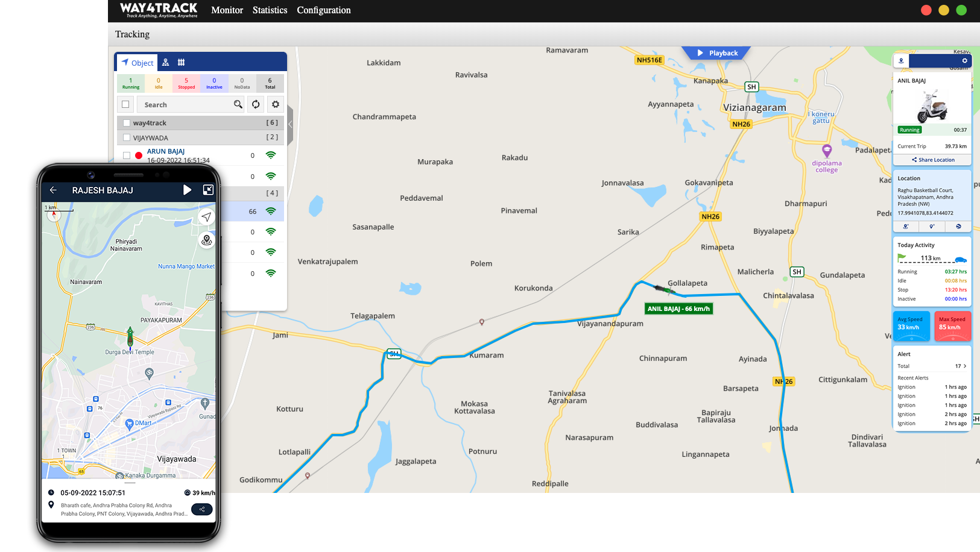Screen dimensions: 980x552
Task: Check the VIJAYWADA group checkbox
Action: pos(127,137)
